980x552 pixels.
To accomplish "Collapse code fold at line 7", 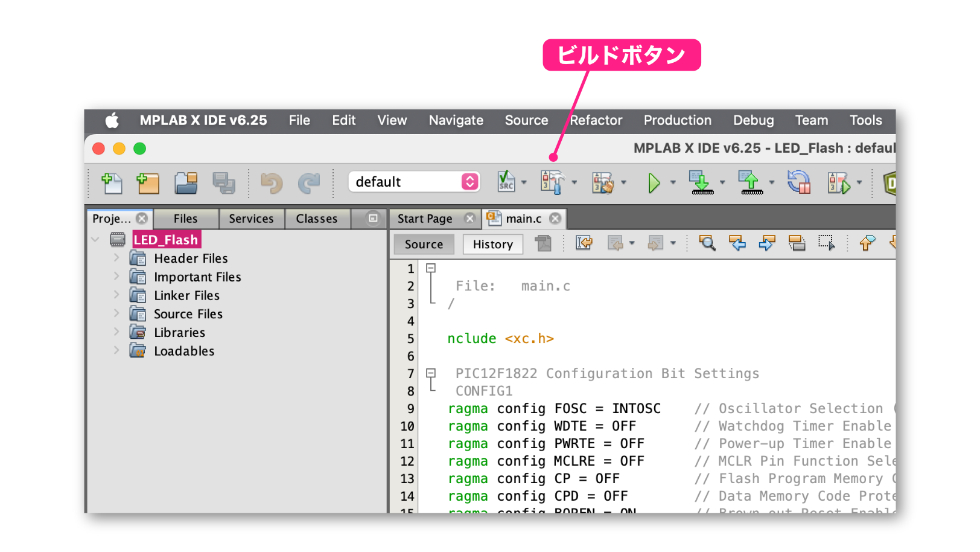I will coord(431,373).
